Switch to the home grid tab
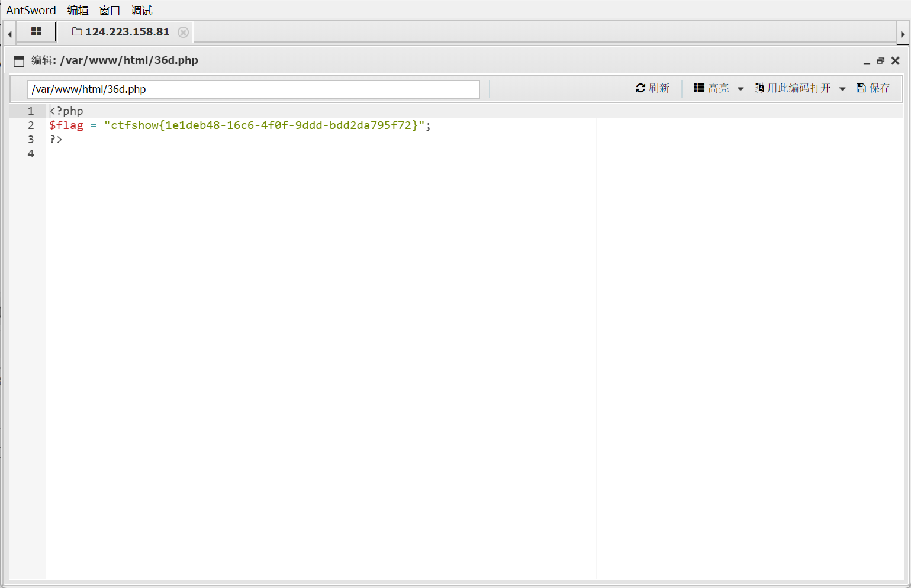Screen dimensions: 911x588 click(x=36, y=32)
